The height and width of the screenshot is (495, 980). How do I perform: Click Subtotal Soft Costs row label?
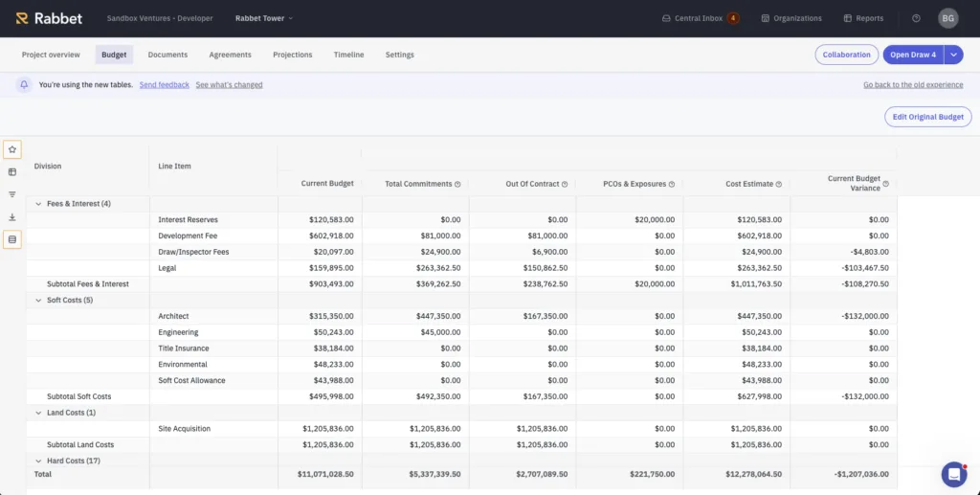(x=78, y=396)
